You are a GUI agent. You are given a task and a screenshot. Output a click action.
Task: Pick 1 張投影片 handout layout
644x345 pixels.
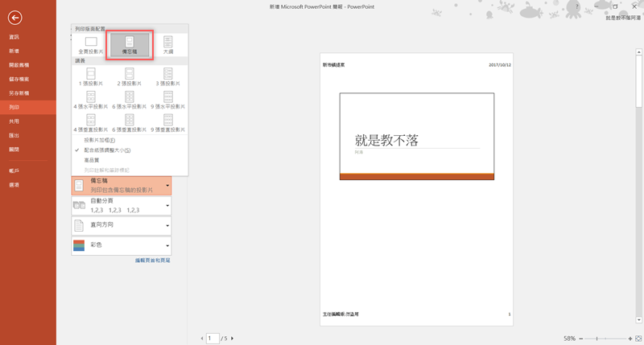[x=91, y=77]
